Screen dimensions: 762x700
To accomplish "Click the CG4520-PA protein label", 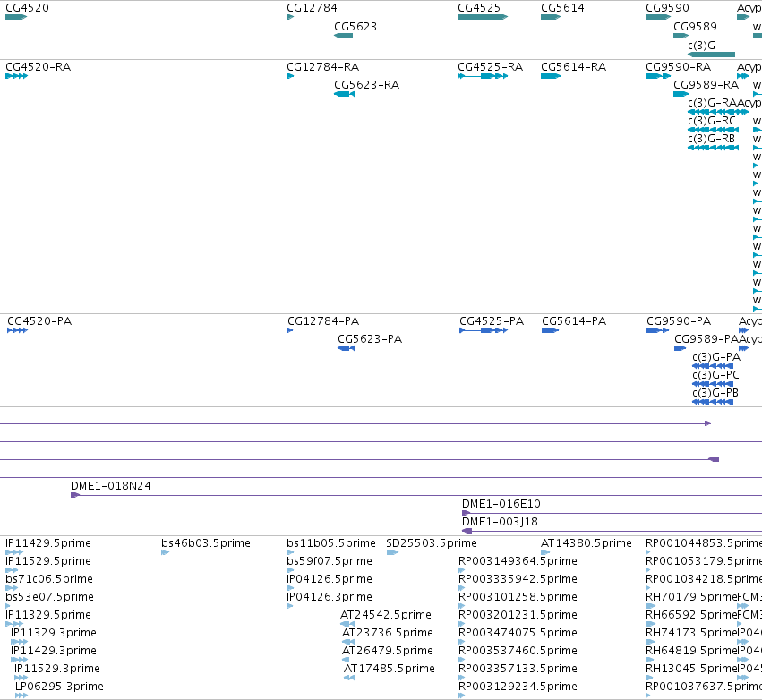I will (x=39, y=321).
